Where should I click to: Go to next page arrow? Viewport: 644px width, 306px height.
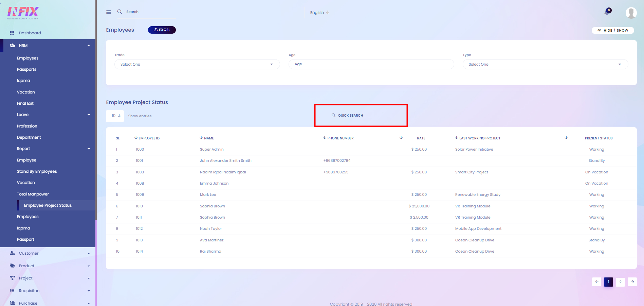tap(632, 282)
